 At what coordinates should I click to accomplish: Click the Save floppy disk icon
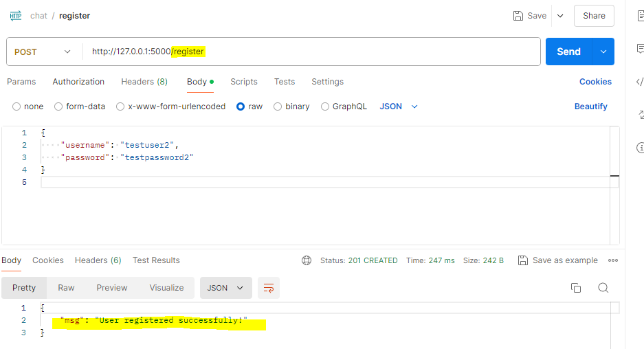tap(518, 16)
